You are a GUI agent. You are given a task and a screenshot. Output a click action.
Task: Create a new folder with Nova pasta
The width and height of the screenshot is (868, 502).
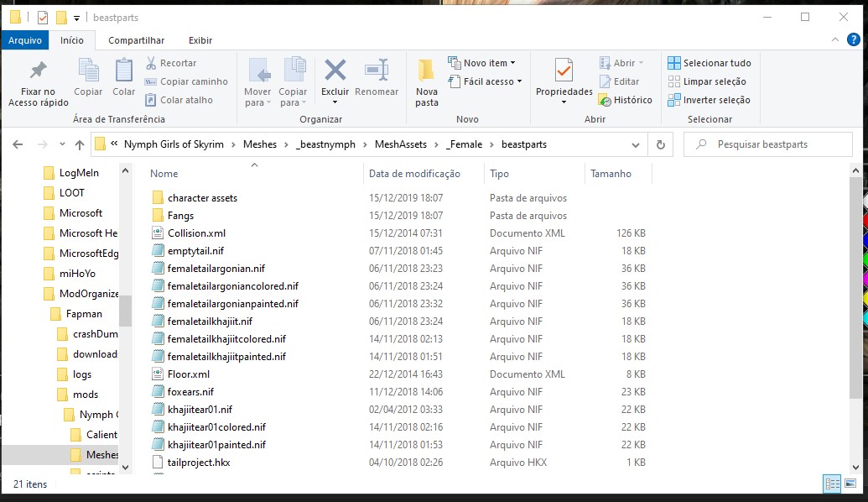[427, 82]
